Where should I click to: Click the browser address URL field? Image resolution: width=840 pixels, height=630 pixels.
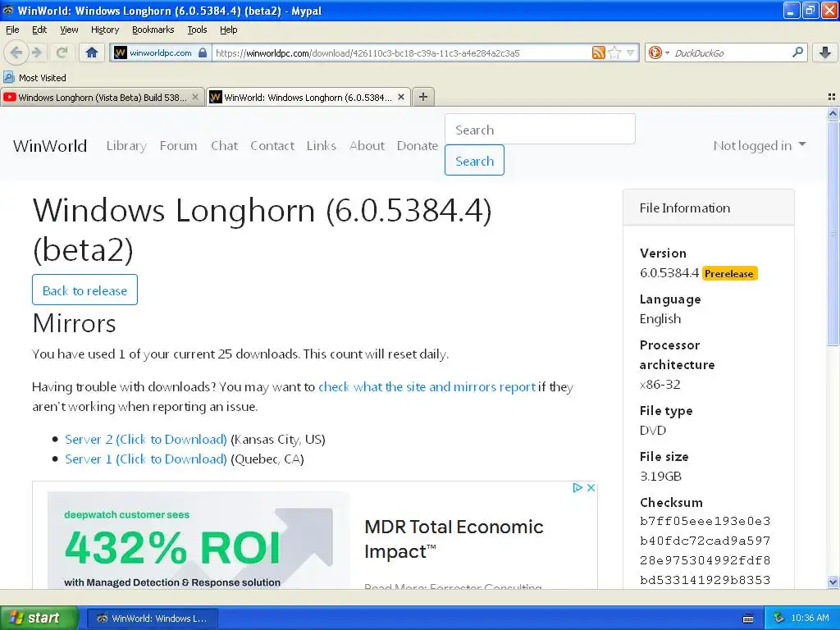click(x=402, y=52)
